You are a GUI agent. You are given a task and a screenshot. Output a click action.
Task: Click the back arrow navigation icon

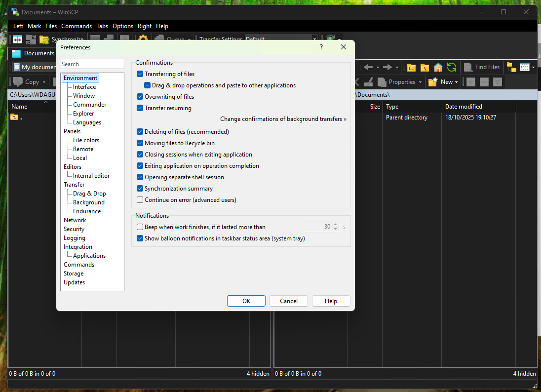pos(368,67)
